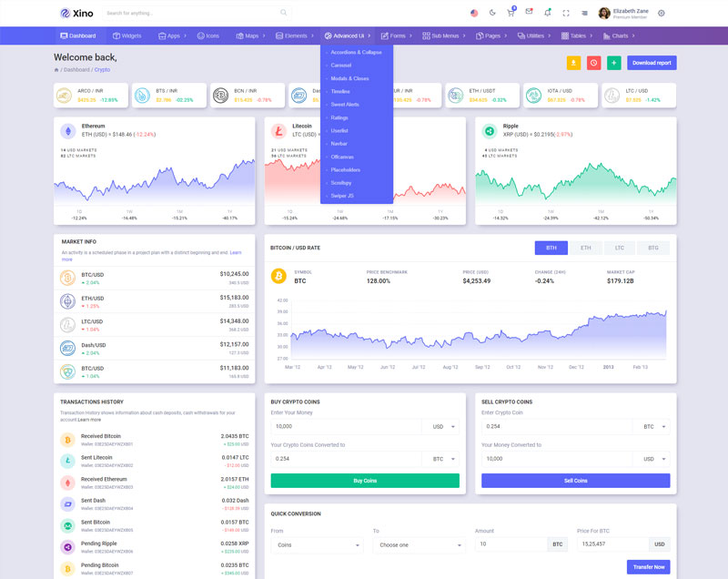This screenshot has height=579, width=728.
Task: Toggle dark mode with the moon icon
Action: tap(492, 13)
